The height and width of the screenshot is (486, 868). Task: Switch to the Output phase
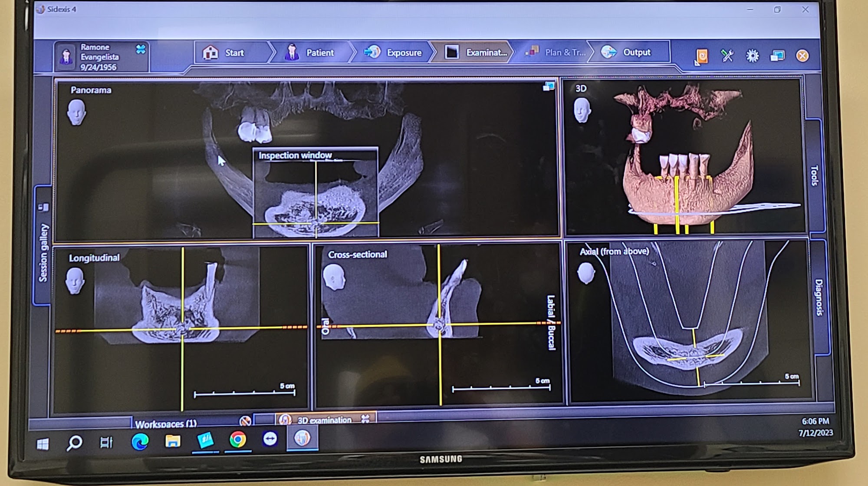628,53
